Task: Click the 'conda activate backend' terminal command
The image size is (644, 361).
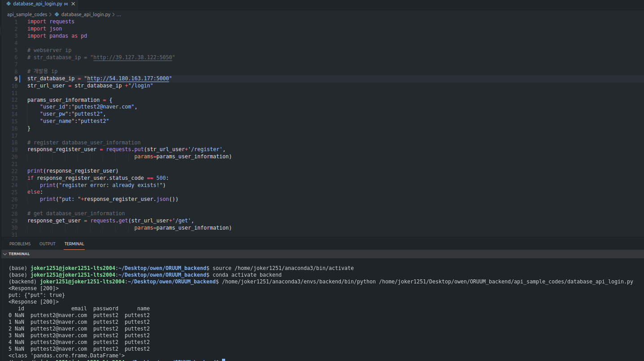Action: pos(247,275)
